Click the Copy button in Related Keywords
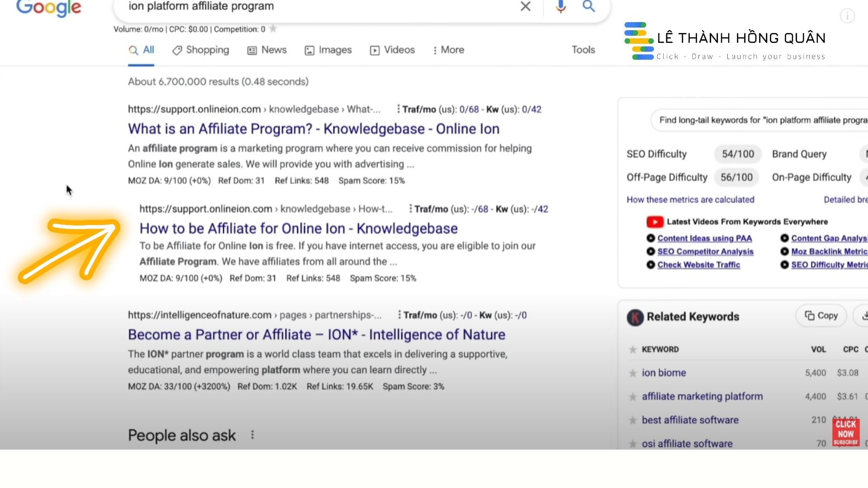 [821, 316]
